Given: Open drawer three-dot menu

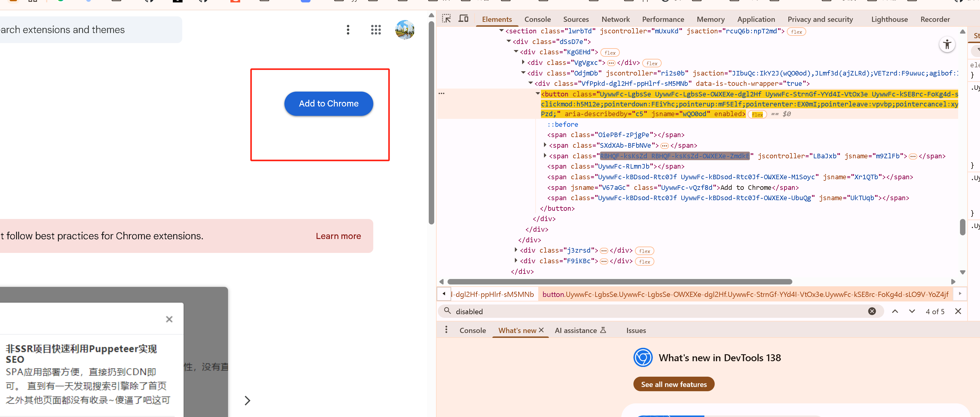Looking at the screenshot, I should [446, 330].
